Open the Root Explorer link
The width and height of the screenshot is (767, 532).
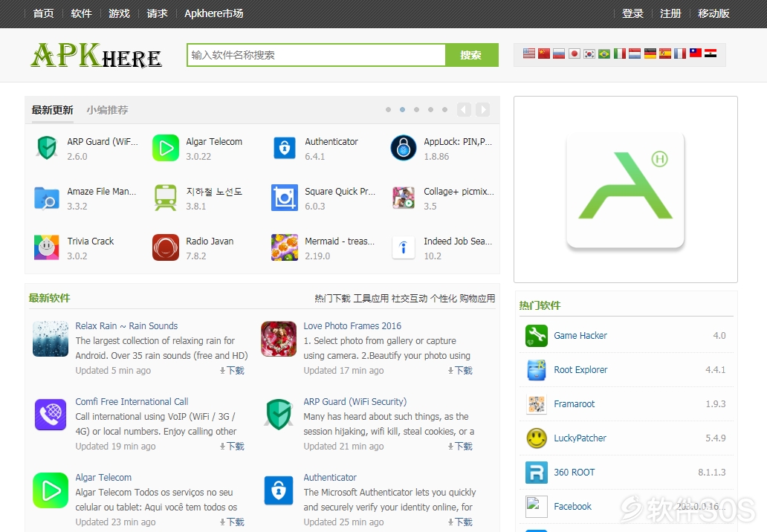tap(580, 370)
